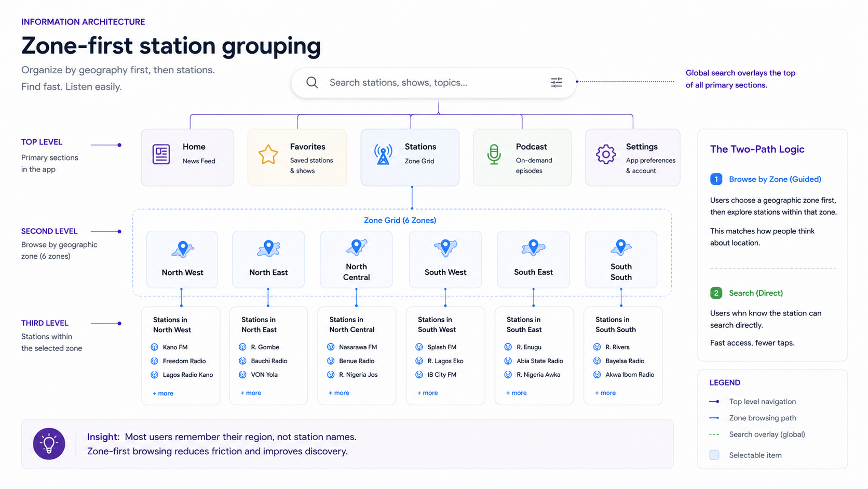Image resolution: width=868 pixels, height=489 pixels.
Task: Select the North Central zone tile
Action: coord(356,259)
